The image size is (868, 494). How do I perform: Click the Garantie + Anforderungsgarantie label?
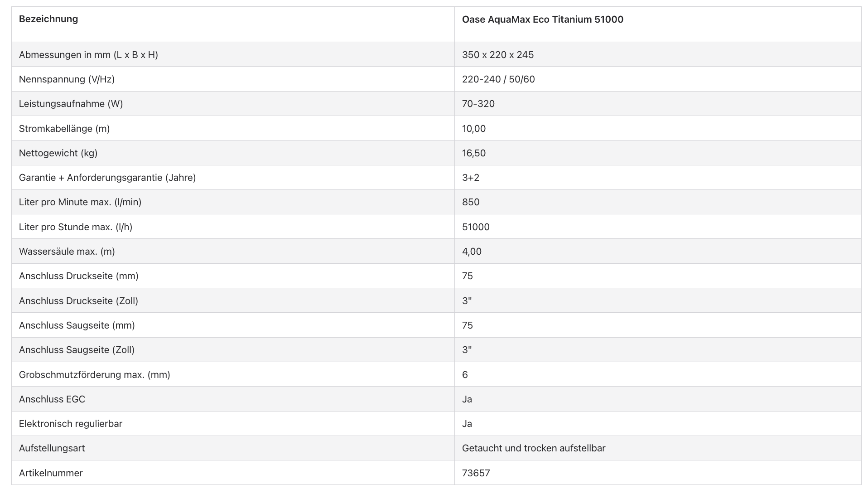click(x=107, y=178)
